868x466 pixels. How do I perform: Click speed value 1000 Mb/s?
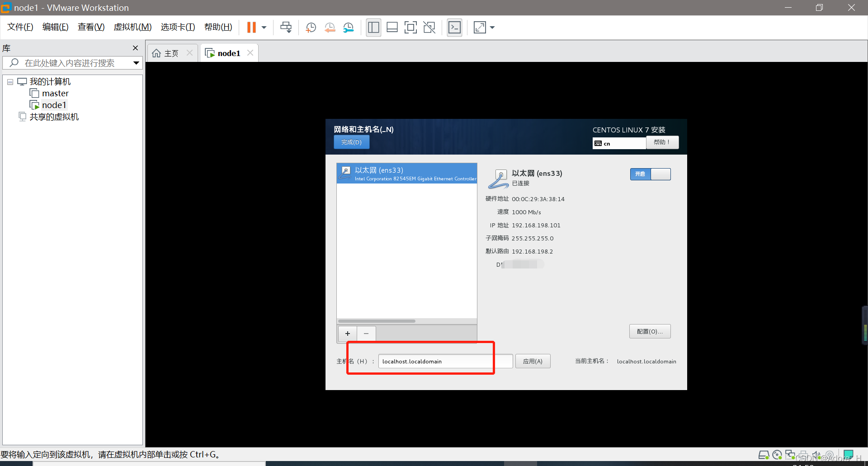[526, 212]
